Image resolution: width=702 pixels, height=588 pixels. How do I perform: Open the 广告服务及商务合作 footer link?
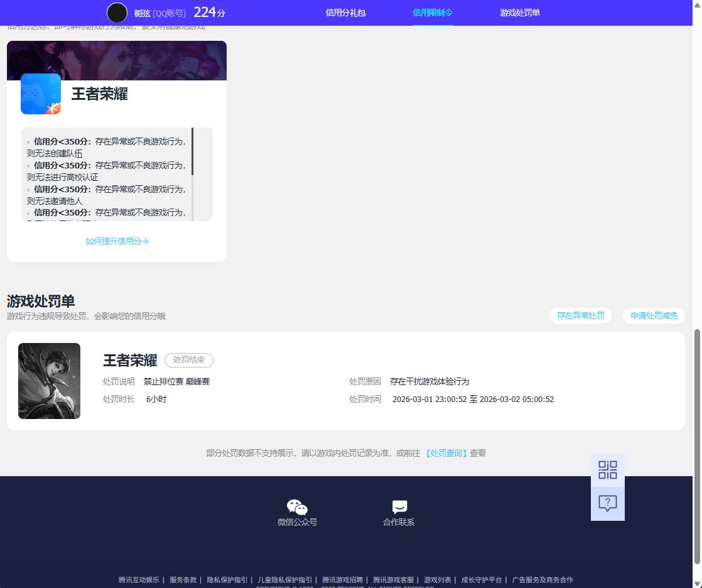pyautogui.click(x=543, y=580)
